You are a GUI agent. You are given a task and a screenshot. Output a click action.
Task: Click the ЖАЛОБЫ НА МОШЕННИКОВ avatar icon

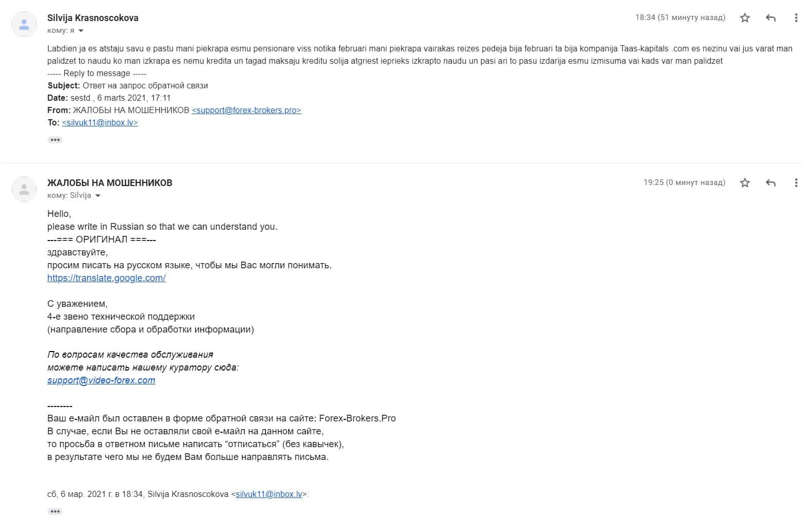(x=24, y=189)
